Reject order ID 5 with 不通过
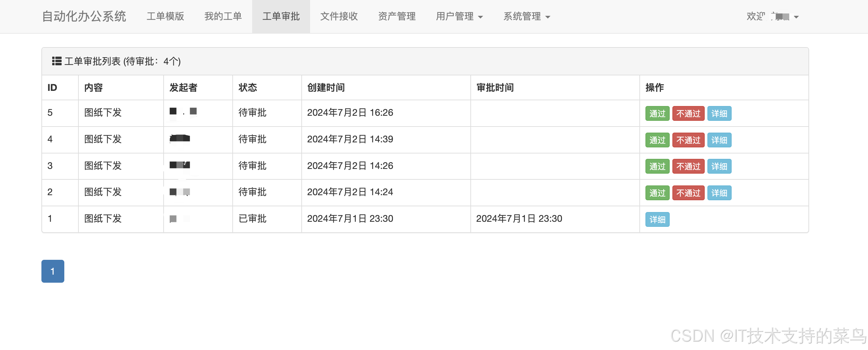This screenshot has height=350, width=868. click(x=688, y=113)
